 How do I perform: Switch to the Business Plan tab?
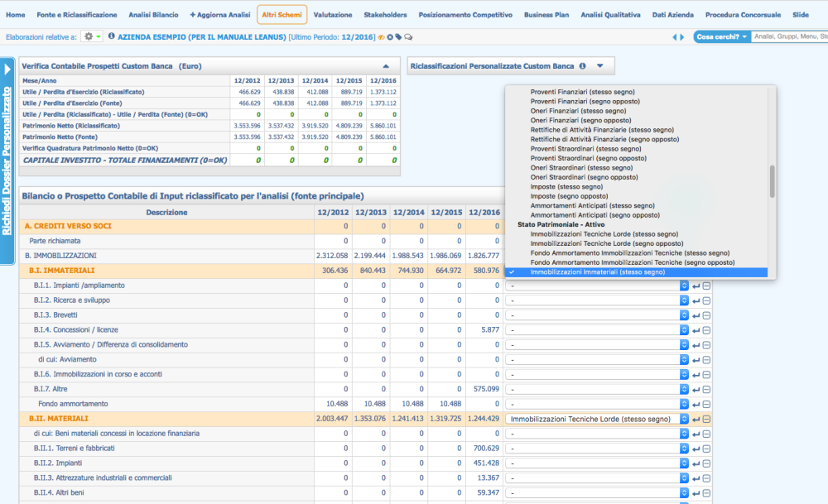pyautogui.click(x=546, y=15)
